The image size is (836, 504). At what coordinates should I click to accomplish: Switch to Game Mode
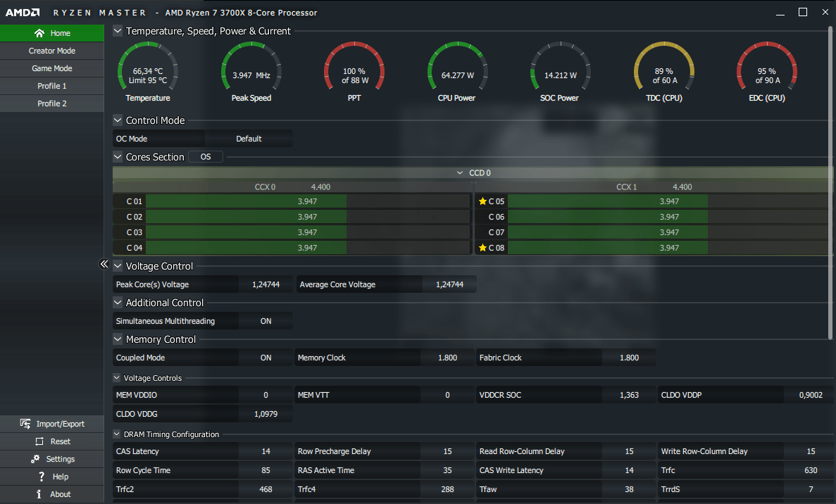[x=51, y=68]
